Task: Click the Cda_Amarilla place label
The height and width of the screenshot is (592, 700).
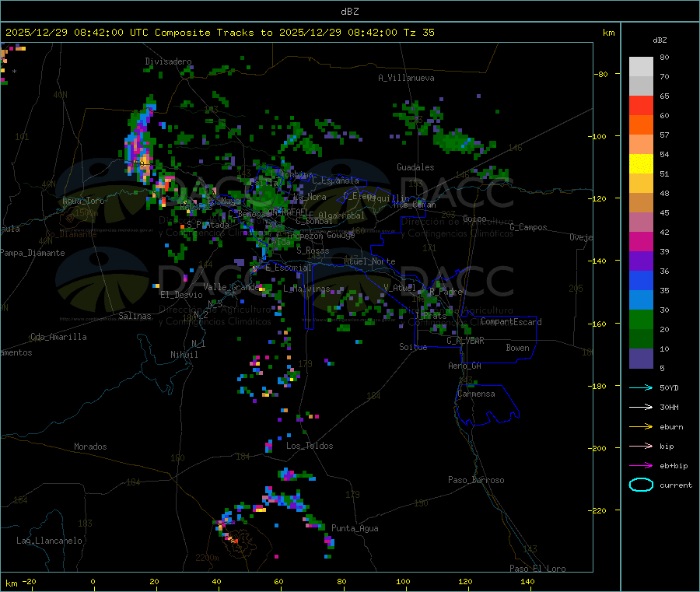Action: 58,337
